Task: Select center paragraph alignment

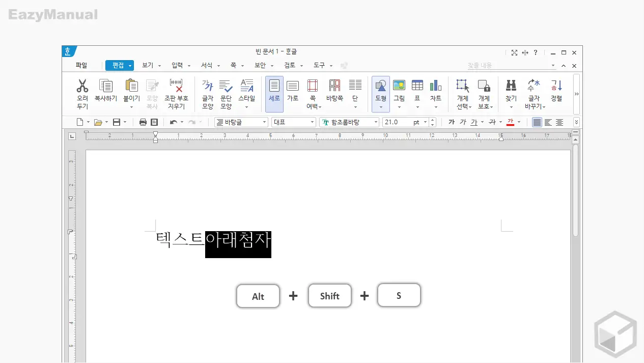Action: point(559,122)
